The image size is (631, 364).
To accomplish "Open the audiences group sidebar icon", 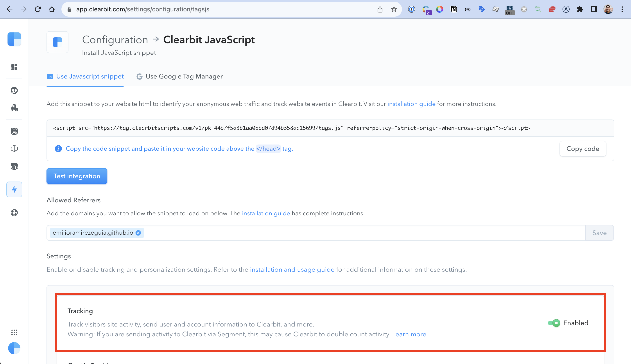I will pyautogui.click(x=14, y=166).
